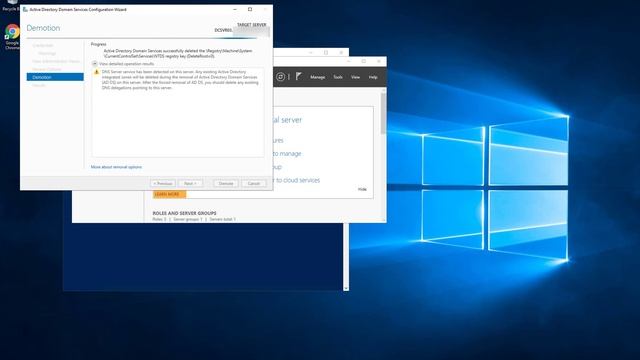This screenshot has height=360, width=640.
Task: Click the Next button in the wizard
Action: tap(190, 184)
